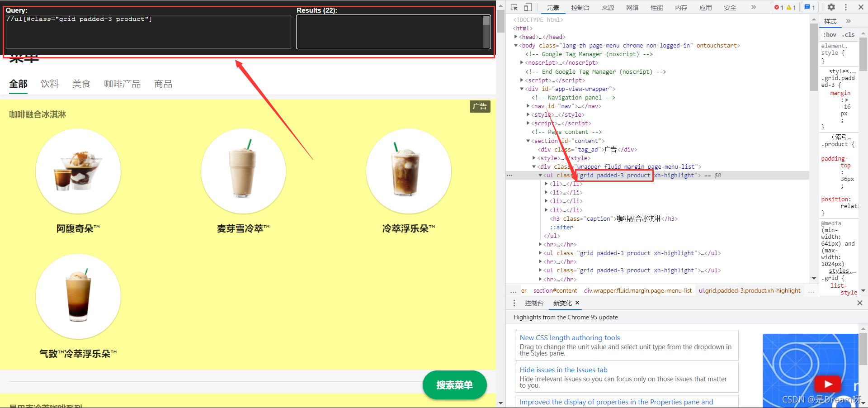
Task: Click the blue message count badge
Action: tap(810, 7)
